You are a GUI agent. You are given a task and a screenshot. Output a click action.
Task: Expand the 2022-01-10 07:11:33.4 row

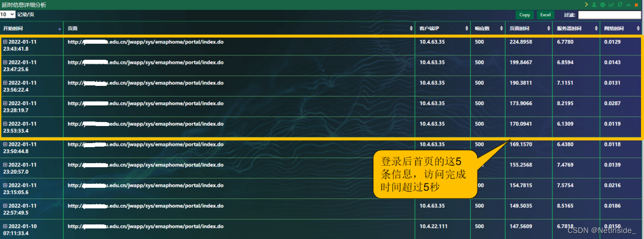coord(5,226)
